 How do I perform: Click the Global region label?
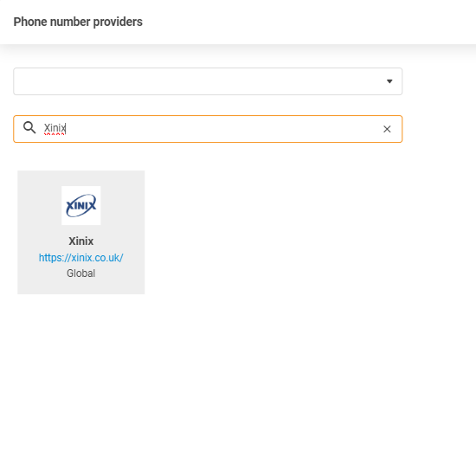click(81, 273)
